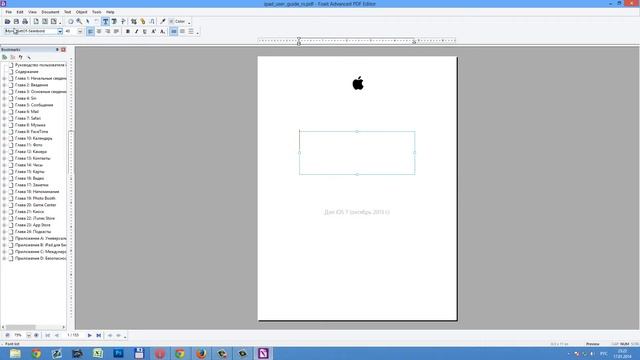The width and height of the screenshot is (640, 360).
Task: Open Photoshop from taskbar
Action: [x=119, y=353]
